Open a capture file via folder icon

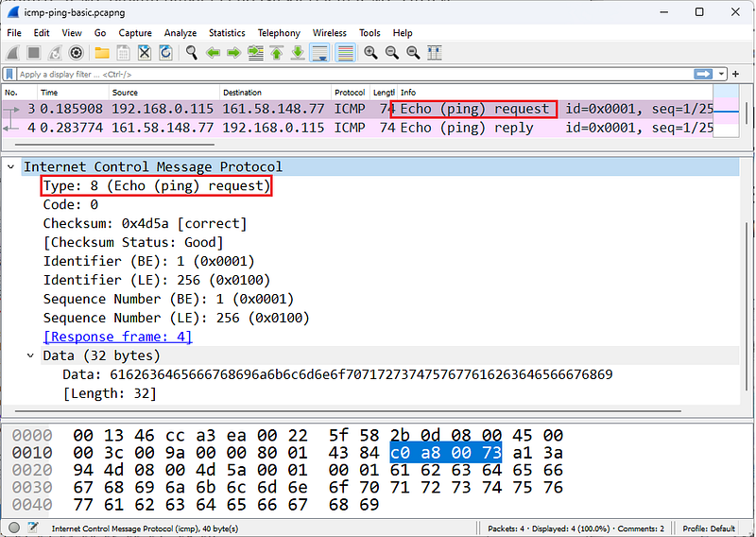point(102,53)
